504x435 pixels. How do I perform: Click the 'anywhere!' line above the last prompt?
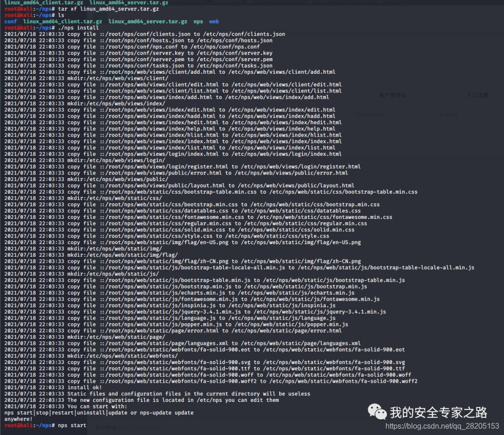18,419
